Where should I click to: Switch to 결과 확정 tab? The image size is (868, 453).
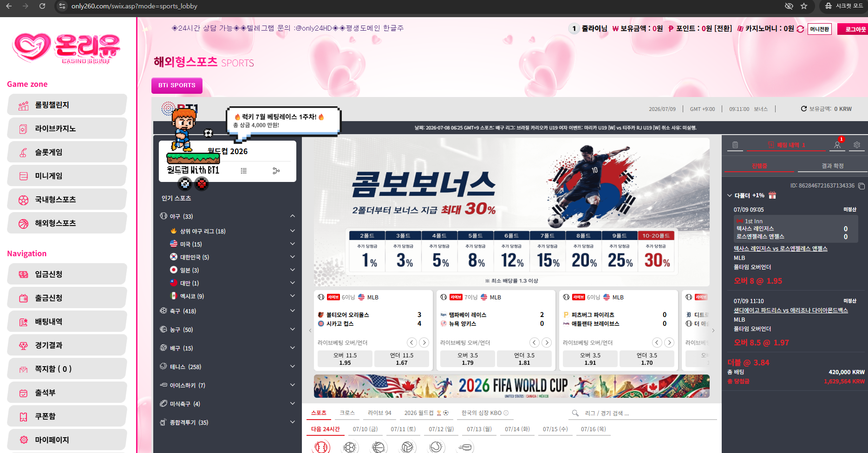832,166
